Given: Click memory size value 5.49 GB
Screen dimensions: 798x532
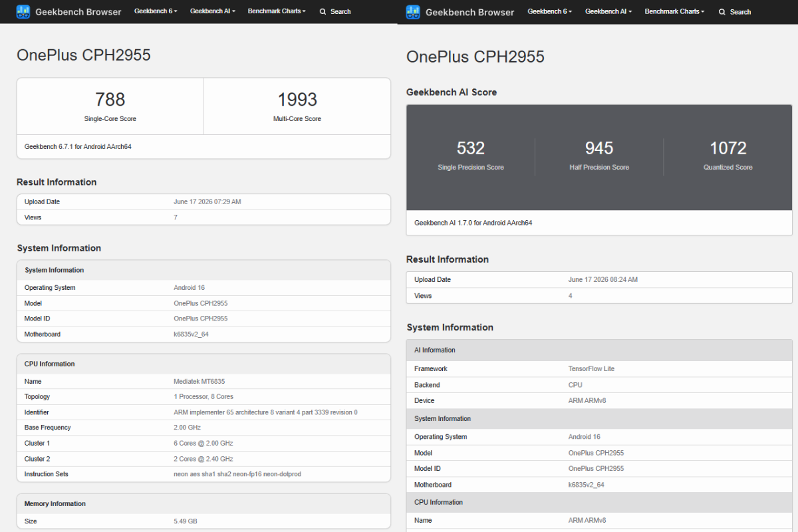Looking at the screenshot, I should (185, 521).
